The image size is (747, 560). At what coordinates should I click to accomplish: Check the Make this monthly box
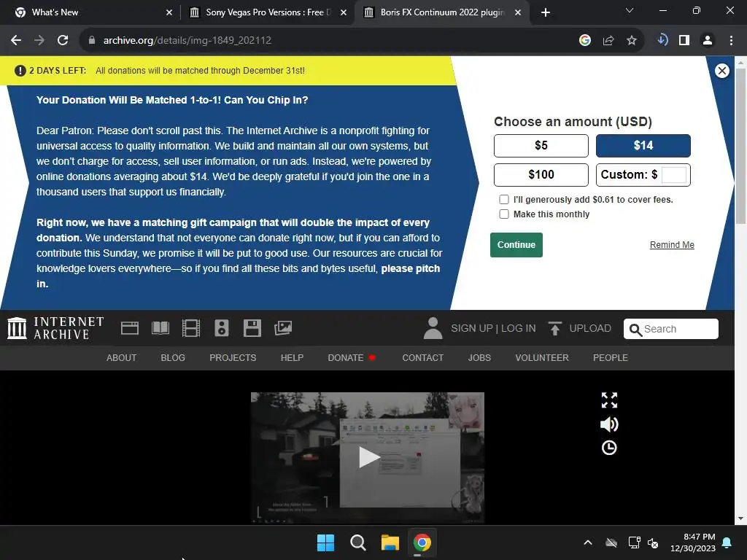503,214
